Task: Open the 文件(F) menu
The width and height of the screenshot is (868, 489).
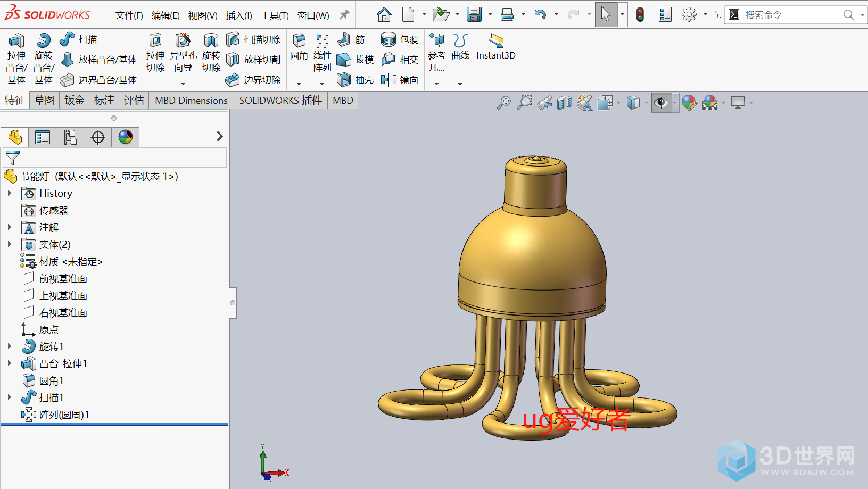Action: click(x=129, y=15)
